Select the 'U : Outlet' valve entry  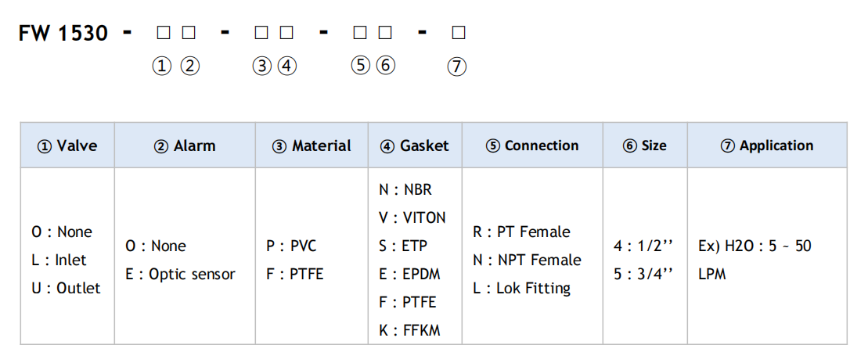click(67, 289)
